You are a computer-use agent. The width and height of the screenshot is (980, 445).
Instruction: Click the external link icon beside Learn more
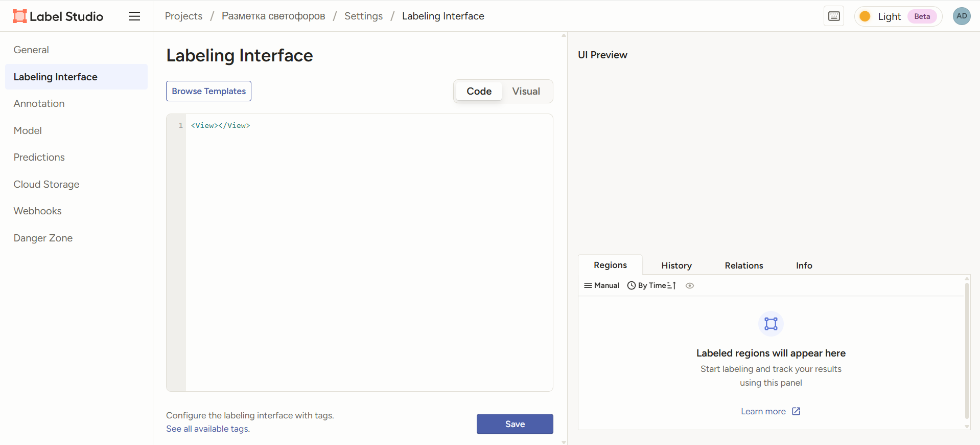pyautogui.click(x=796, y=411)
